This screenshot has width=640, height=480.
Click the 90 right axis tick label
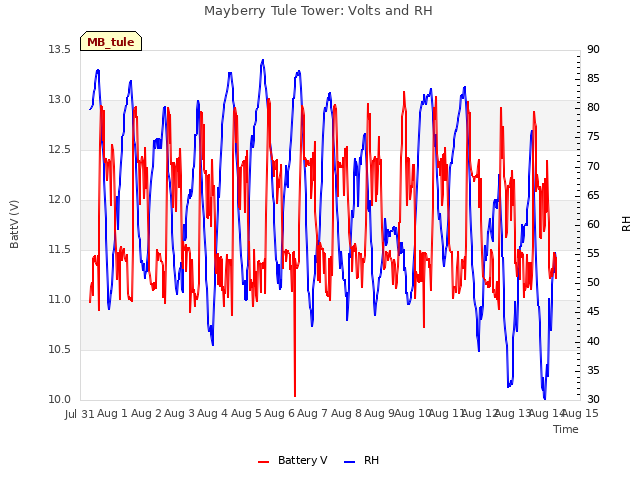[x=593, y=49]
